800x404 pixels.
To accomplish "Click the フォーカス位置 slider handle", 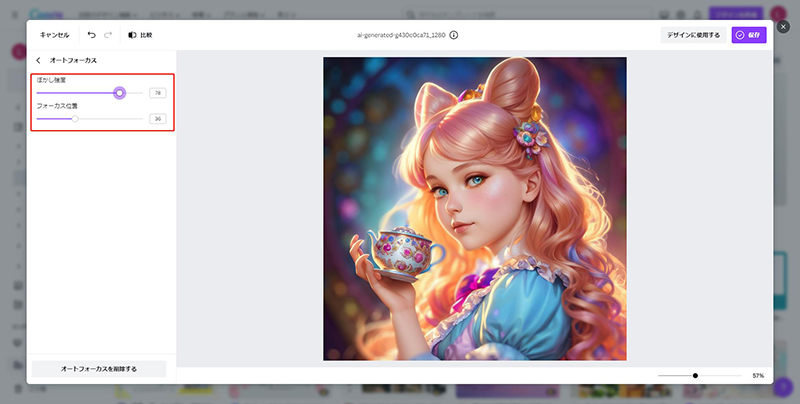I will 75,118.
